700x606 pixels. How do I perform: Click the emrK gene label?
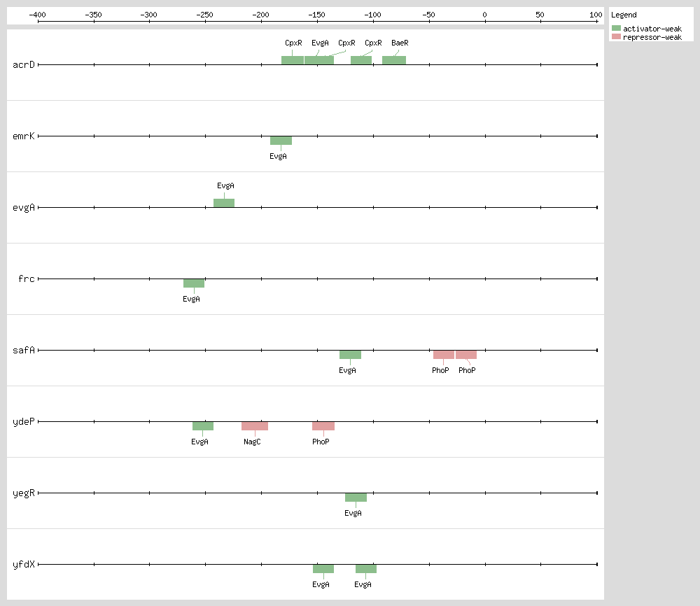coord(24,136)
